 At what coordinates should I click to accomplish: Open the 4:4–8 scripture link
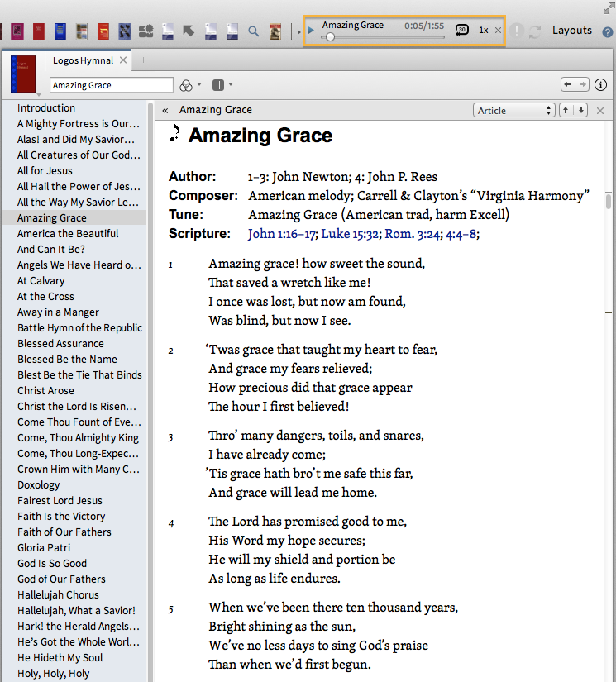[x=461, y=234]
